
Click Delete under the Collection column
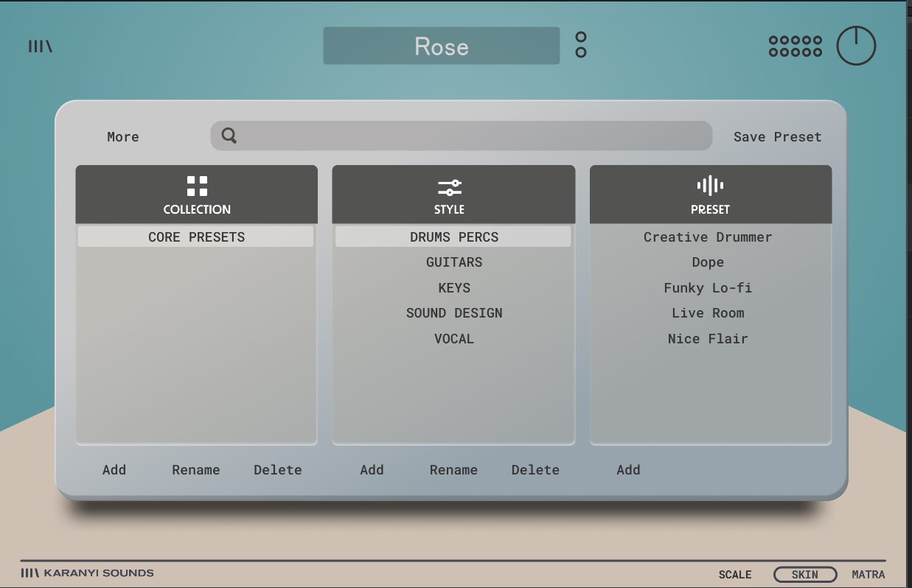tap(277, 470)
